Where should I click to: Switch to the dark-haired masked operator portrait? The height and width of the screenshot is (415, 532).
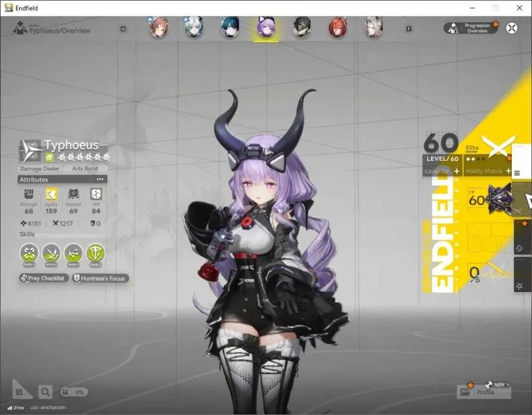(302, 27)
